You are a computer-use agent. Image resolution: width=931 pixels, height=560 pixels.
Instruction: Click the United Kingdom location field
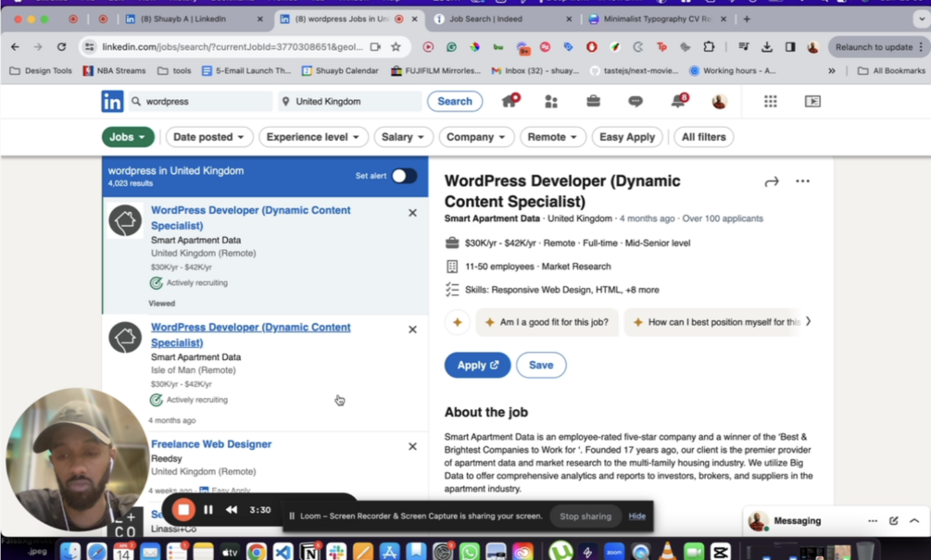click(x=350, y=102)
